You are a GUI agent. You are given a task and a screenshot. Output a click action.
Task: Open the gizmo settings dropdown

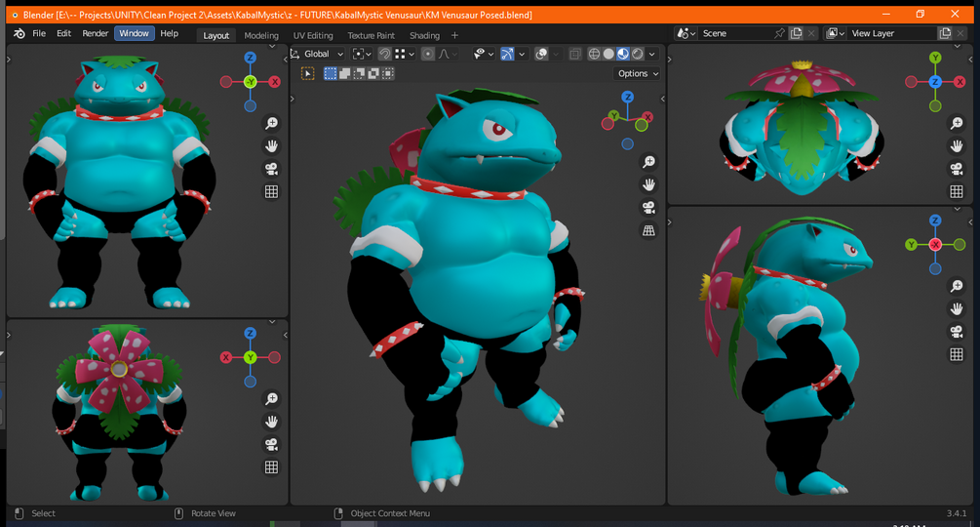(522, 54)
